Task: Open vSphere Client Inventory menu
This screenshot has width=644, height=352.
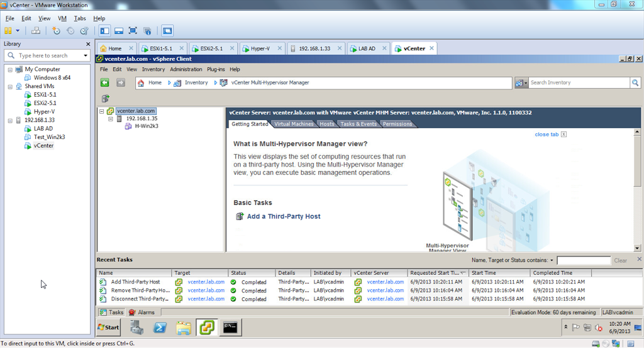Action: click(x=153, y=69)
